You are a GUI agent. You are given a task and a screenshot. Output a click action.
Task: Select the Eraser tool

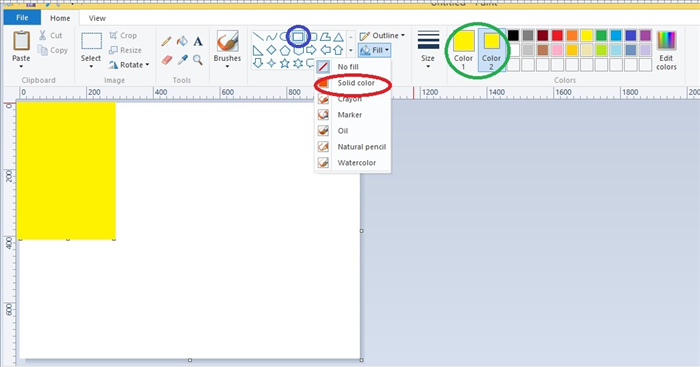click(166, 60)
